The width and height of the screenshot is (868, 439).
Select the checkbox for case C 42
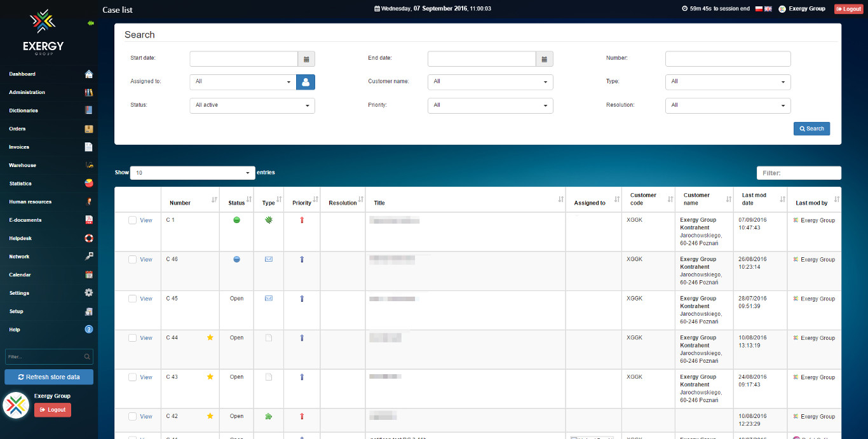[x=132, y=416]
